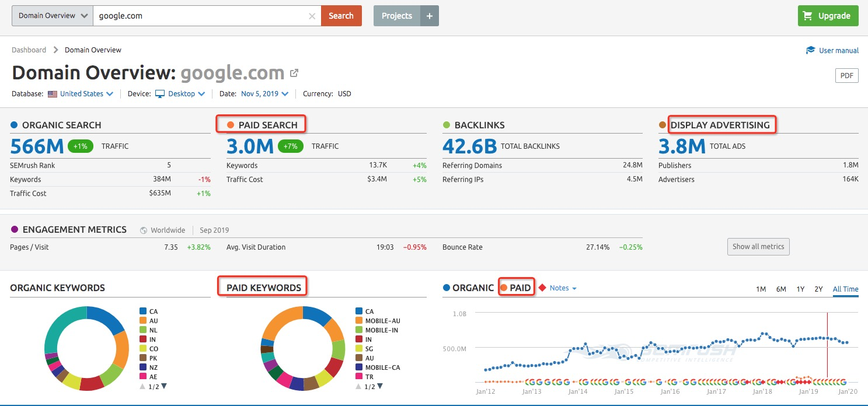The image size is (868, 406).
Task: Select the 1Y time range tab
Action: (x=800, y=289)
